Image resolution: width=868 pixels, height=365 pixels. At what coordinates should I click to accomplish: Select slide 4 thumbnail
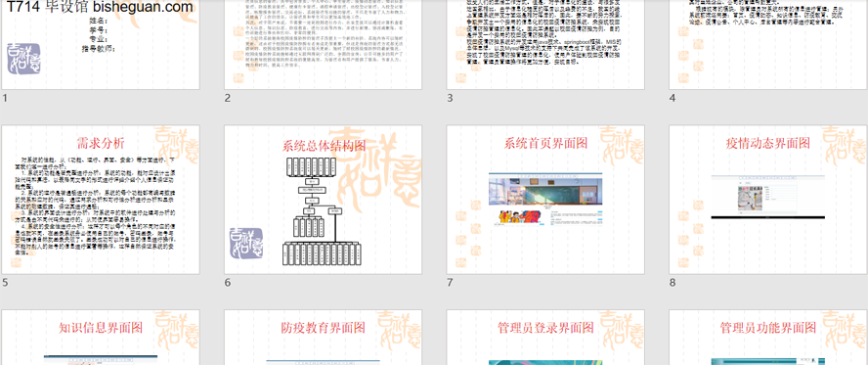(767, 44)
